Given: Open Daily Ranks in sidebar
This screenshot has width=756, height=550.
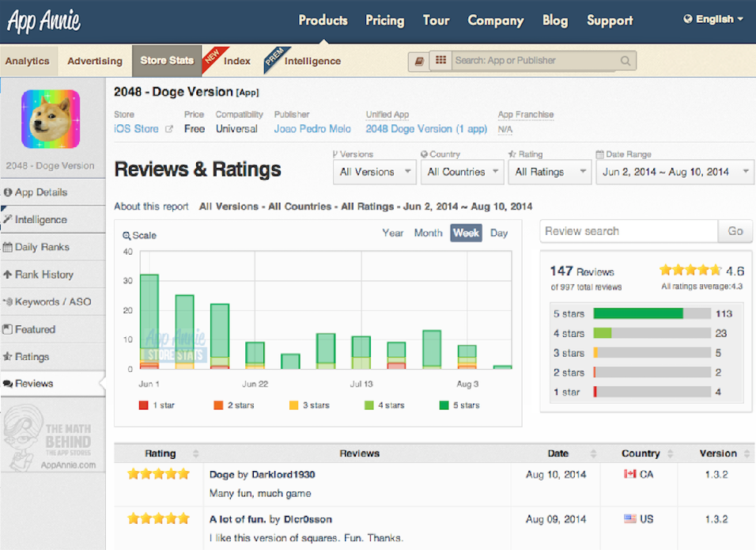Looking at the screenshot, I should pyautogui.click(x=52, y=247).
